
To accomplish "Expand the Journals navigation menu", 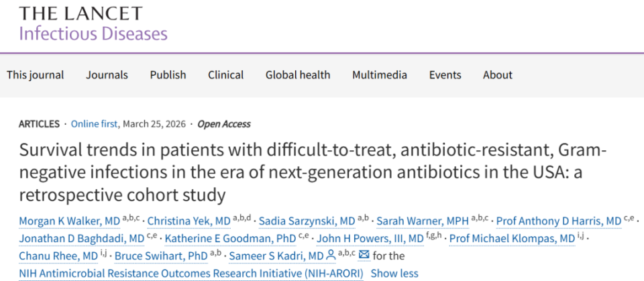I will [107, 75].
